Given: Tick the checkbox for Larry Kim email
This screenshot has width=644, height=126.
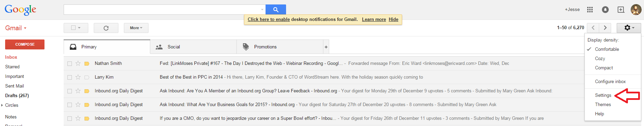Looking at the screenshot, I should click(69, 77).
